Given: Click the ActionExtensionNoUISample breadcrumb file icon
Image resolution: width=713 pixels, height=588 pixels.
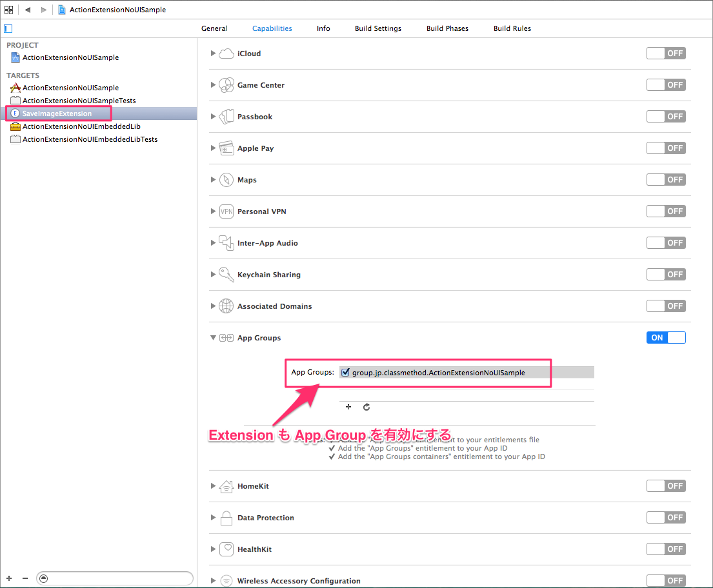Looking at the screenshot, I should point(62,10).
